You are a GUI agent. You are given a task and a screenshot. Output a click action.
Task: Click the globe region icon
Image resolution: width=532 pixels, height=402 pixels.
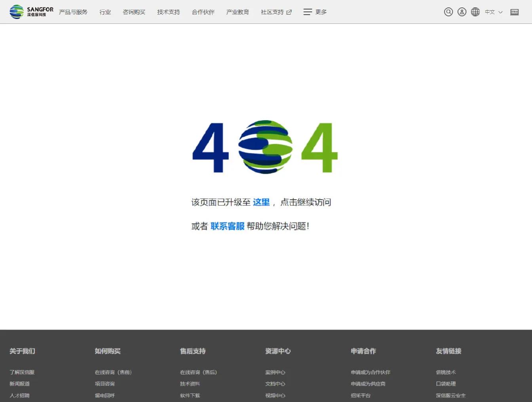[475, 12]
